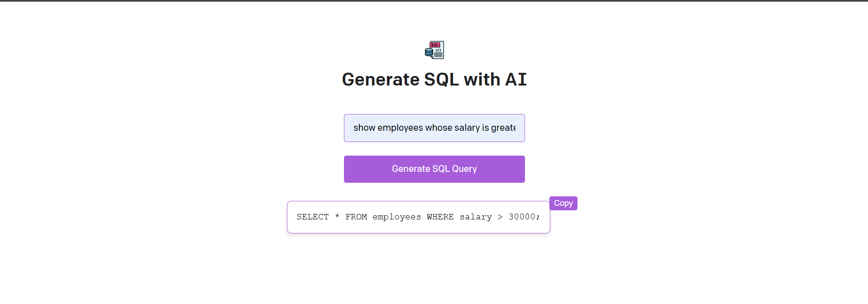The image size is (868, 304).
Task: Click the word "Generate" in the heading
Action: [x=381, y=80]
